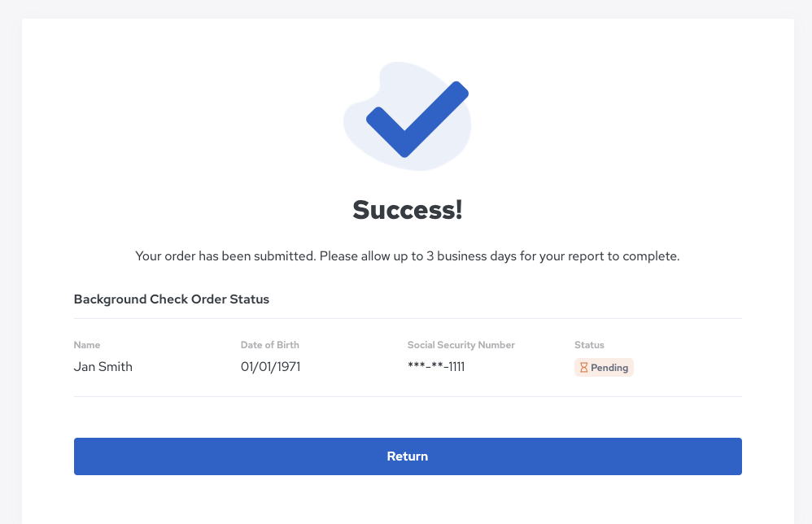Click the "Your order has been submitted" sentence
Viewport: 812px width, 524px height.
tap(225, 256)
